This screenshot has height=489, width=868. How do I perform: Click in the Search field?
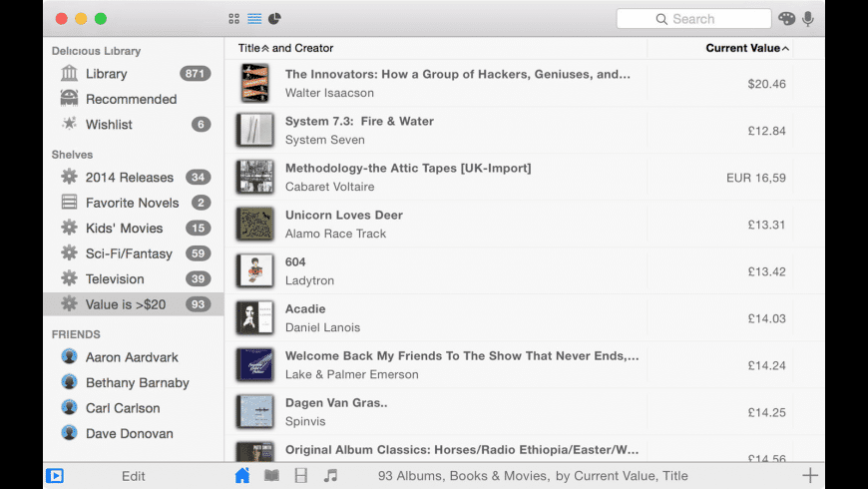(693, 19)
